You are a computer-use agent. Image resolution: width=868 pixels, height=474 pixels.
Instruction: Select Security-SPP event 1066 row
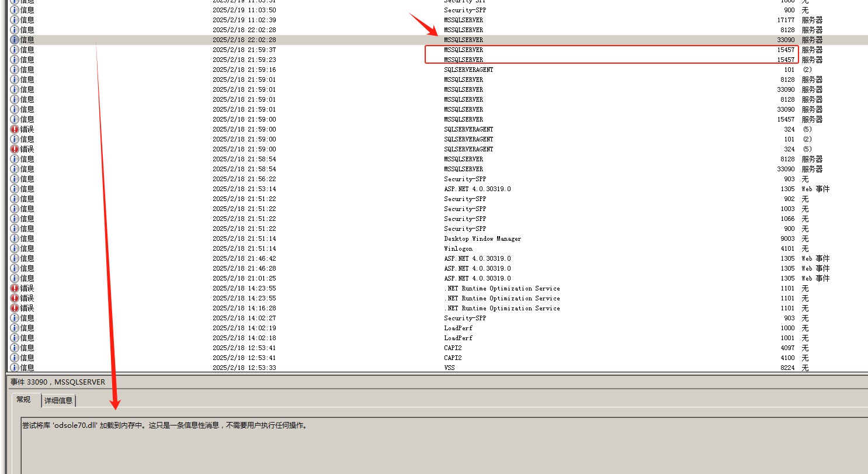[464, 219]
